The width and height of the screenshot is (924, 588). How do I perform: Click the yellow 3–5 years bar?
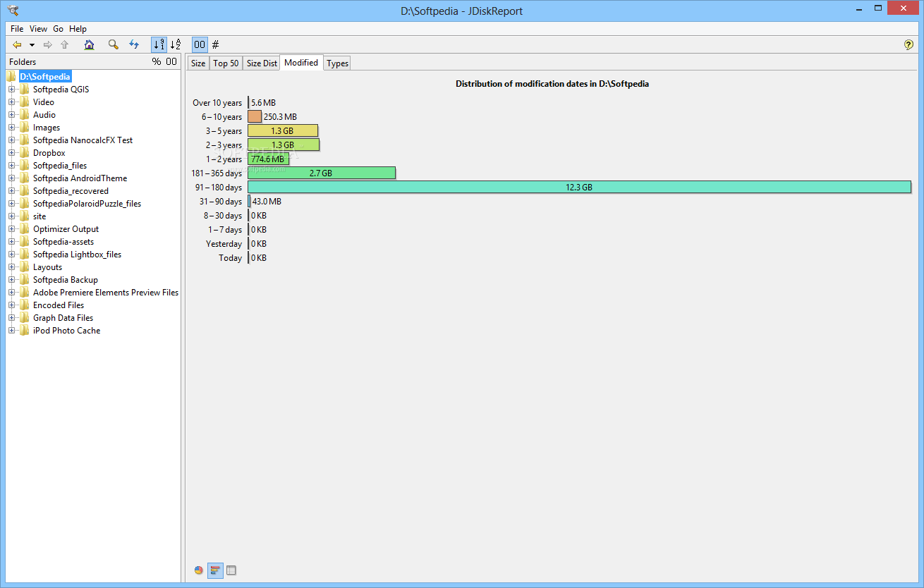point(283,130)
